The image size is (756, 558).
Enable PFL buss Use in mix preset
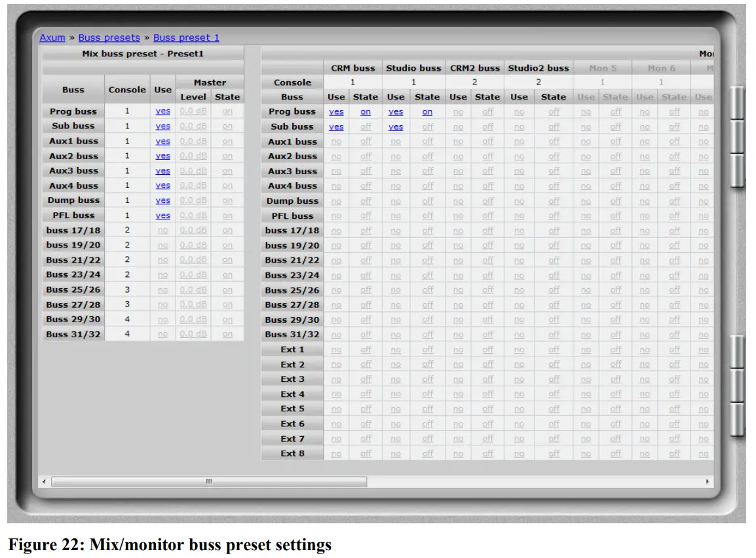click(x=162, y=215)
